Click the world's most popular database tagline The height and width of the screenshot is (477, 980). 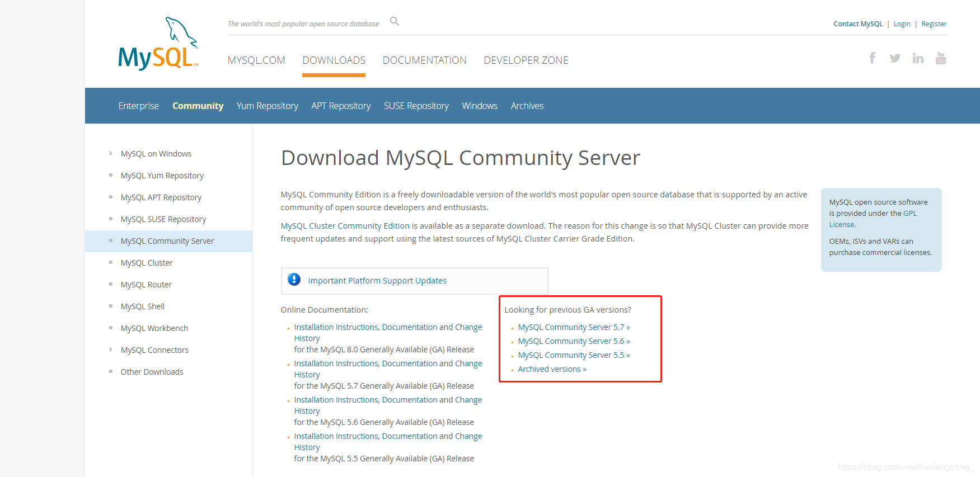(303, 24)
